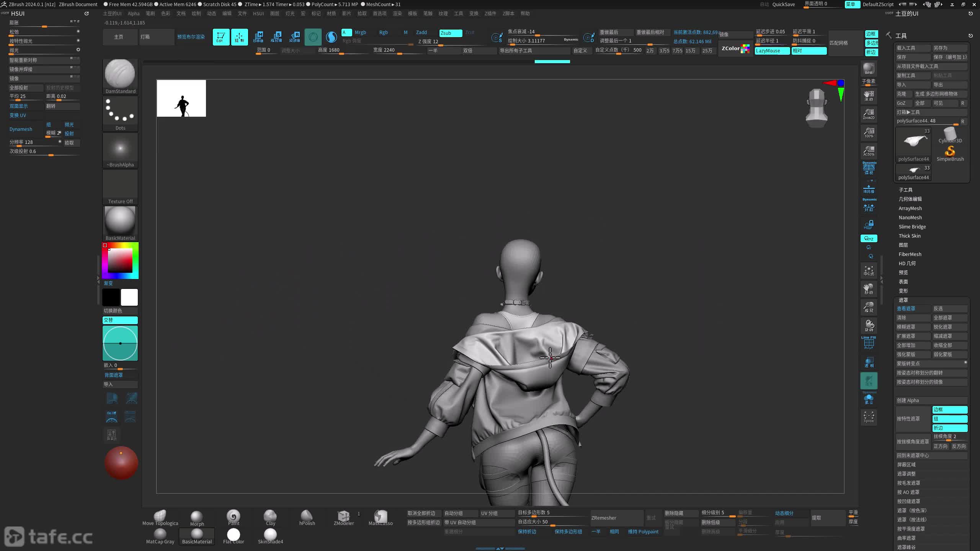Select the 旋转 rotate view icon
The height and width of the screenshot is (551, 980).
[869, 326]
